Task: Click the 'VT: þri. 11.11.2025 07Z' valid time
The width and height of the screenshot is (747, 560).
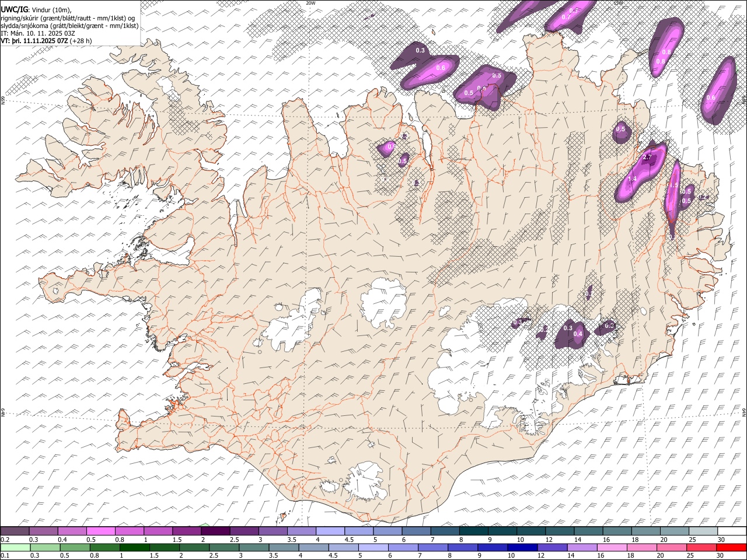Action: (x=34, y=41)
